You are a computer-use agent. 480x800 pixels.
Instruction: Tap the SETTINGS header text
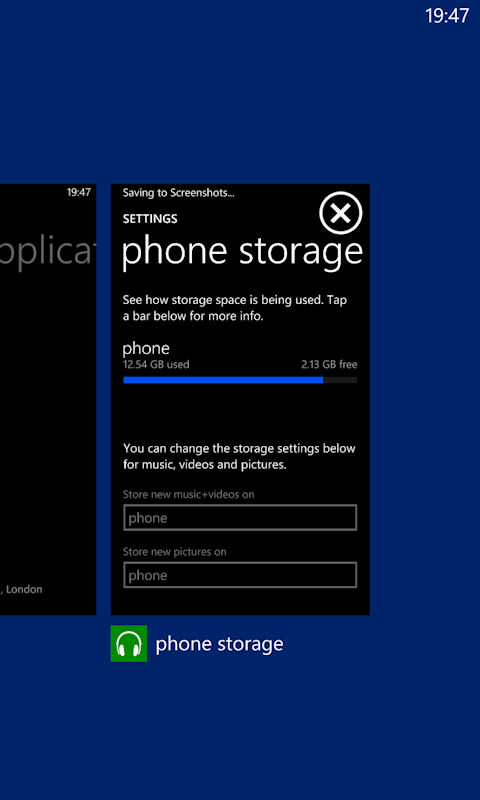pos(150,219)
